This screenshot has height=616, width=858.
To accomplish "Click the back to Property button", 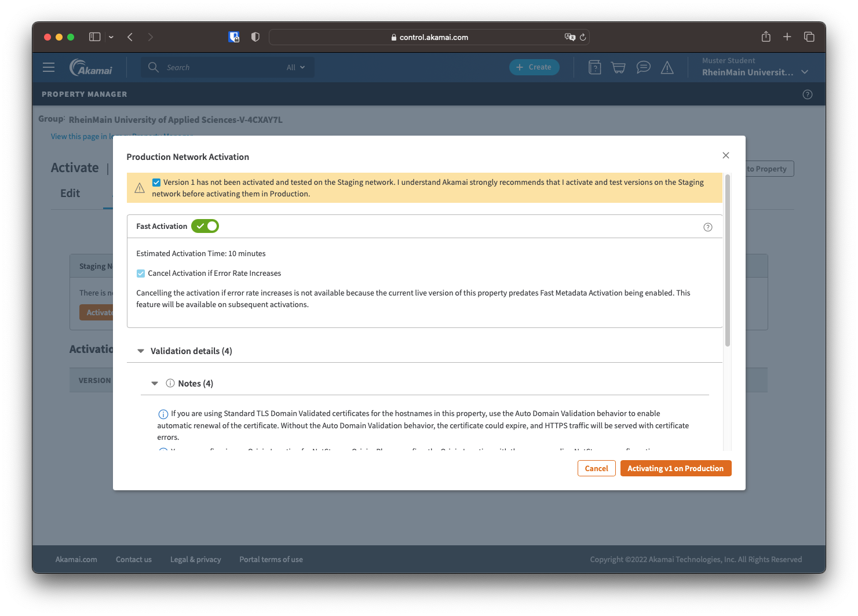I will 769,169.
